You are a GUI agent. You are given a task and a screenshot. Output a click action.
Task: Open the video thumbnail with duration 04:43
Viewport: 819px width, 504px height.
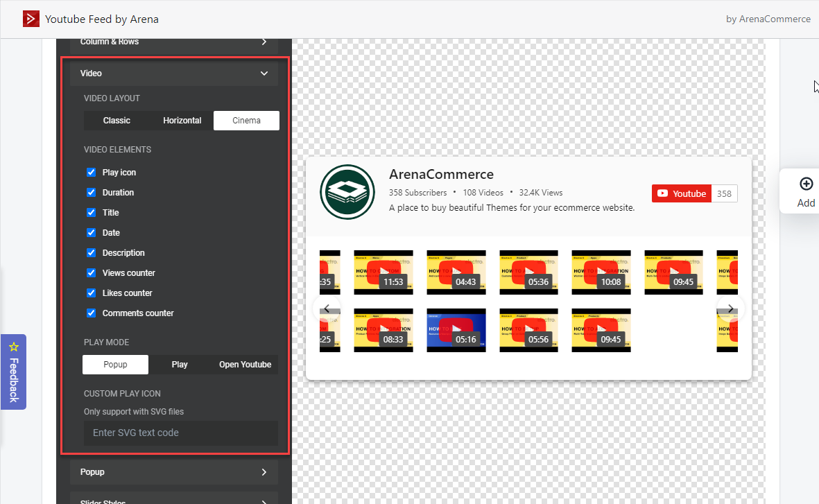click(x=456, y=272)
